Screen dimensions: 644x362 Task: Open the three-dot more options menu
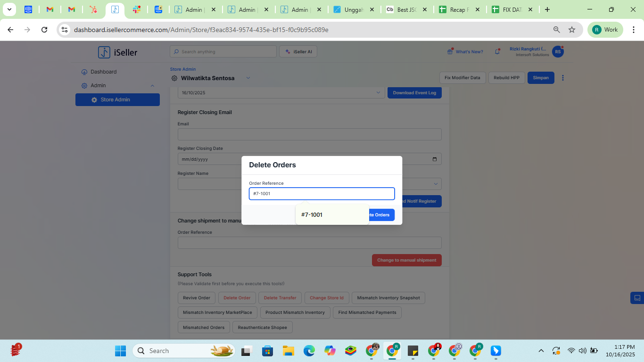tap(562, 78)
